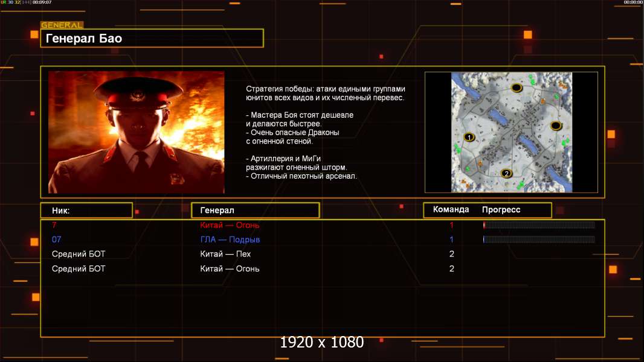
Task: Click the timer readout at top right
Action: (x=633, y=2)
